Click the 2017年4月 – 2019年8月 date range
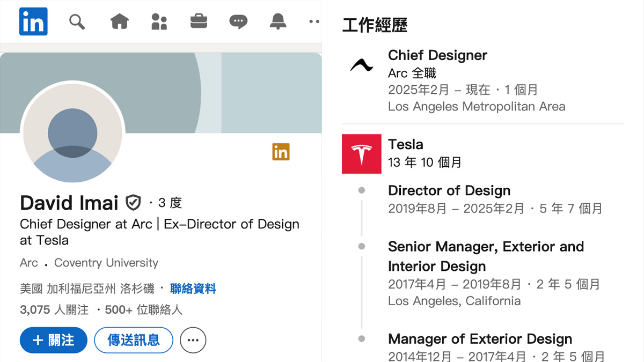644x362 pixels. coord(455,284)
